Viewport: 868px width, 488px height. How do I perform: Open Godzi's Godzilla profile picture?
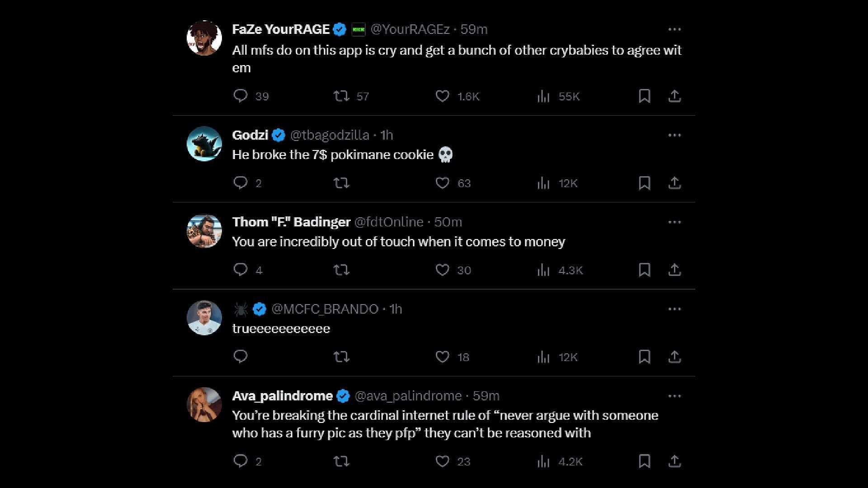pos(204,144)
